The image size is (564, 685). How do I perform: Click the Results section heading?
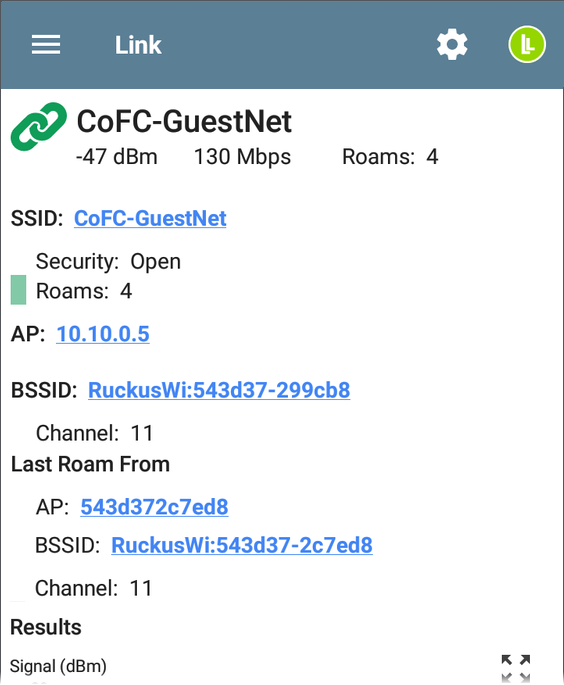46,627
